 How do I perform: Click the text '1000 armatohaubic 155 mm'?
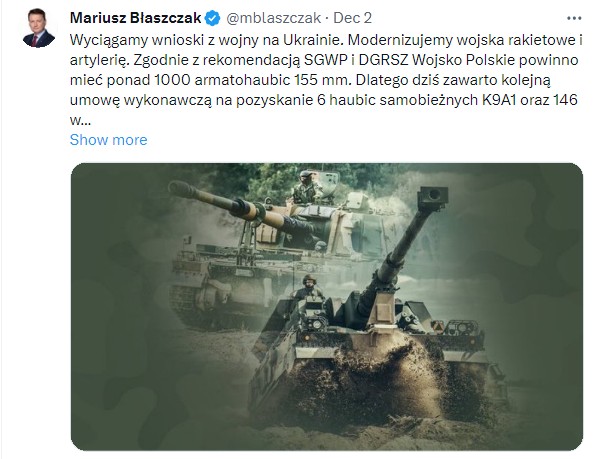tap(251, 80)
